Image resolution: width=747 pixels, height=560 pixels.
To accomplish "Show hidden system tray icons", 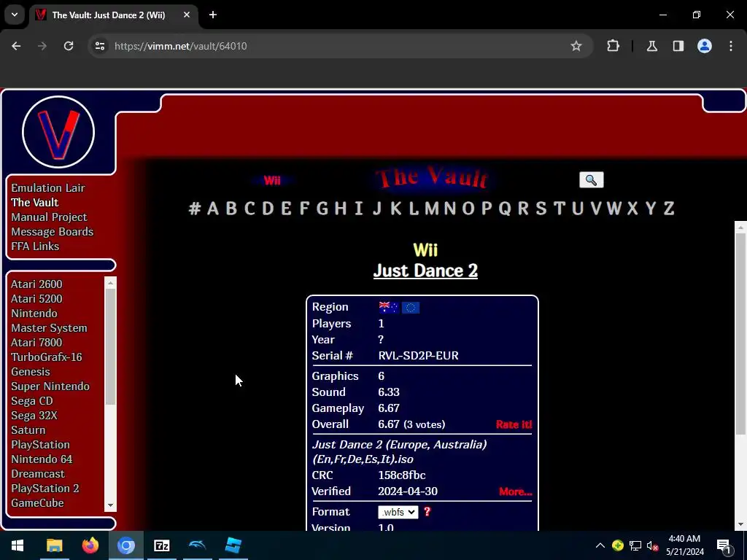I will (x=600, y=545).
